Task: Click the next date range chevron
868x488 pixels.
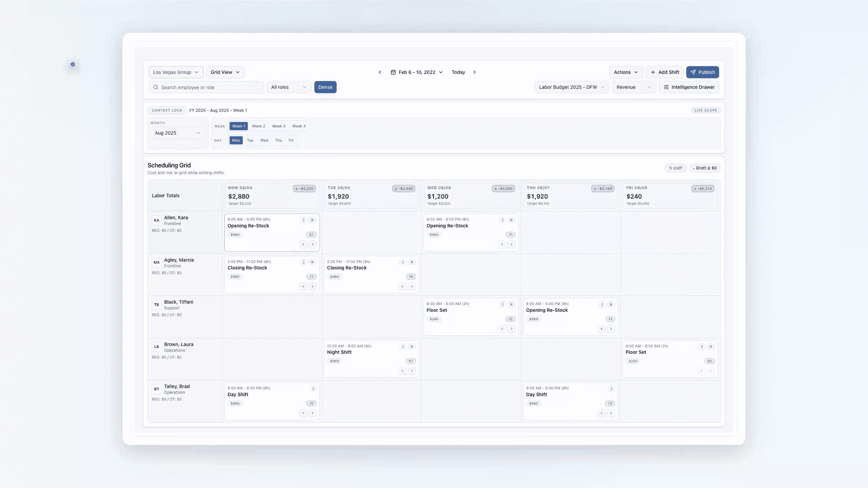Action: 474,72
